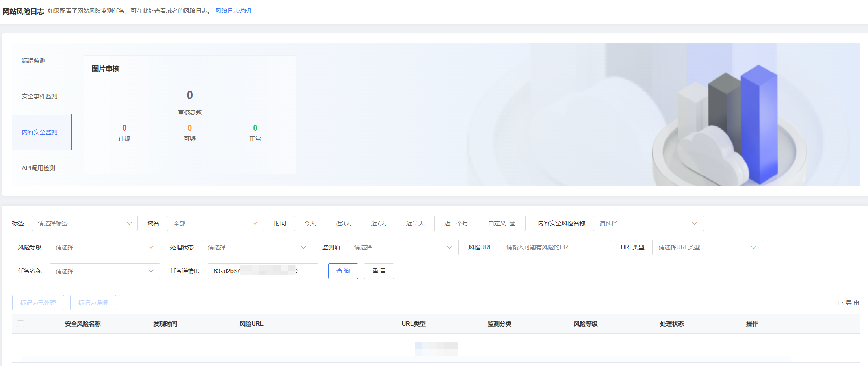Expand the 监测项 dropdown
Screen dimensions: 868x366
click(403, 247)
